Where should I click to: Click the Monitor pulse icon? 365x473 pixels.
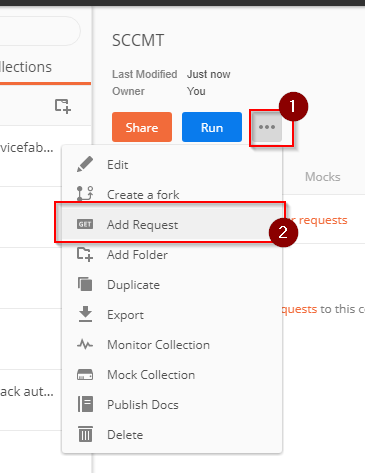(x=85, y=344)
